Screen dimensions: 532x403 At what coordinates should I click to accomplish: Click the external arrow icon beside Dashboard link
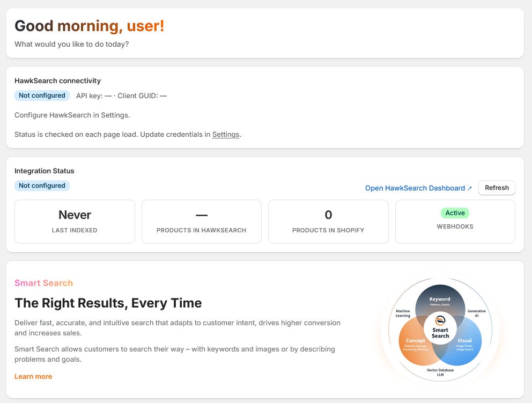470,188
